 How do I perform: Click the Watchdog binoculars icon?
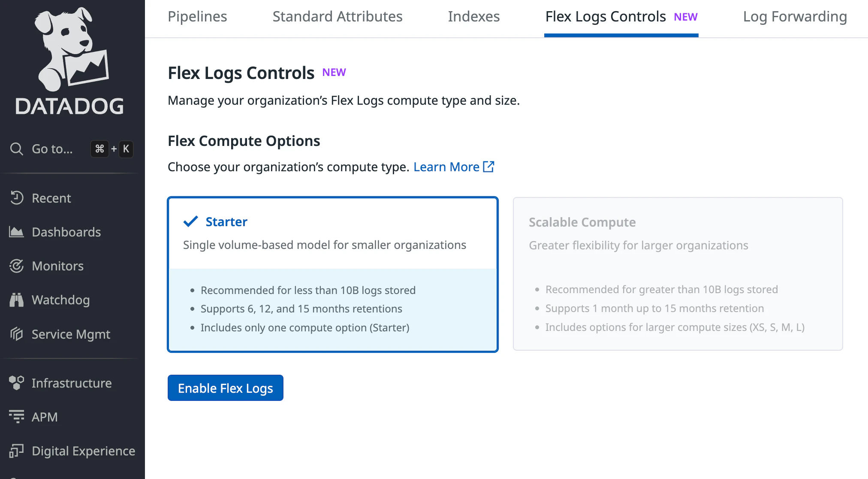[17, 300]
